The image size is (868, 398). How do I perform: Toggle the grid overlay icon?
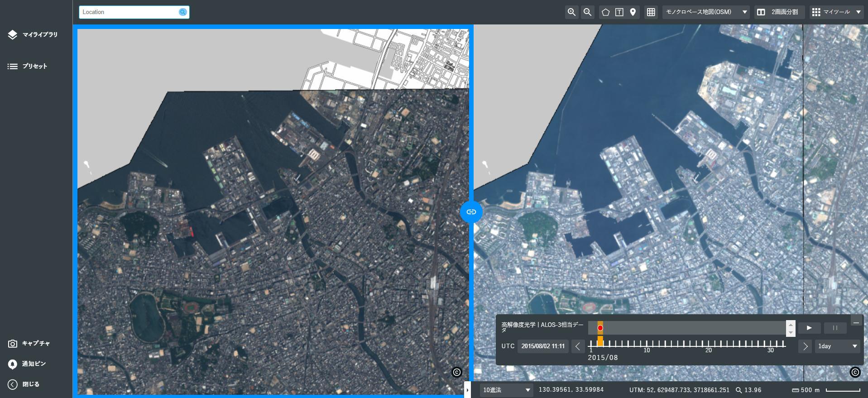tap(651, 12)
